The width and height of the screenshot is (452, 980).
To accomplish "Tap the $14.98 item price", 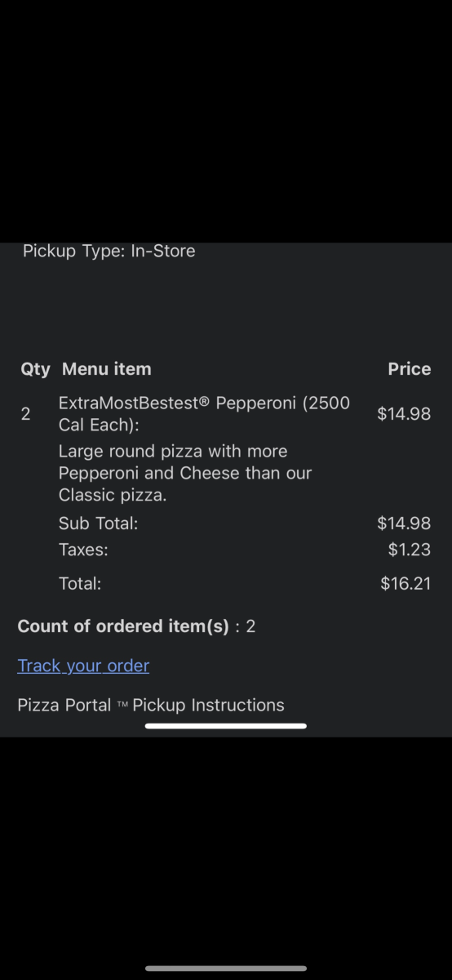I will [404, 413].
